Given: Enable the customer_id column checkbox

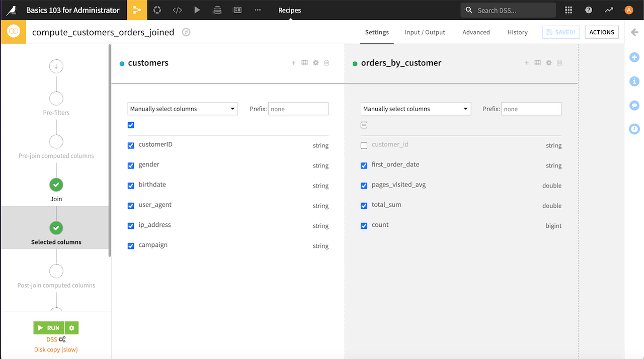Looking at the screenshot, I should point(364,145).
